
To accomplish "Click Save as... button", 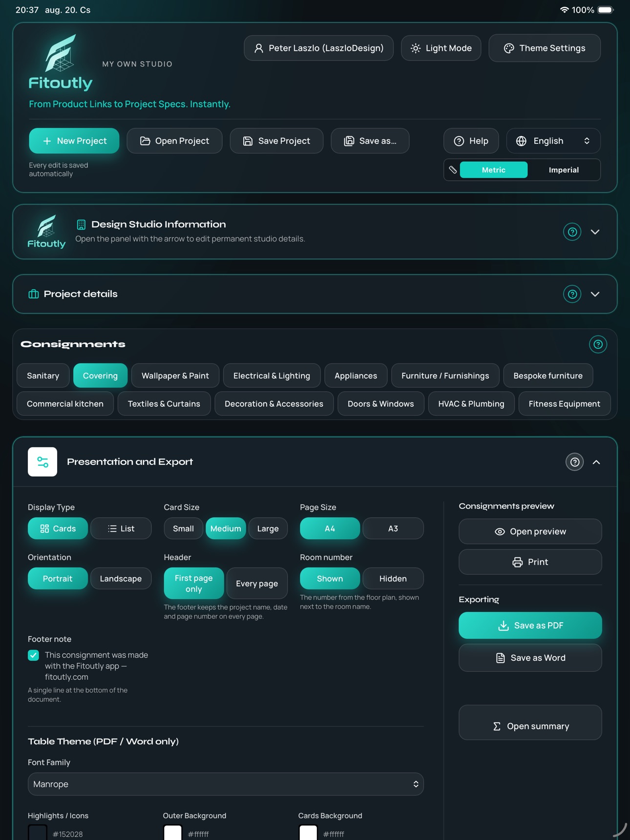I will coord(370,141).
